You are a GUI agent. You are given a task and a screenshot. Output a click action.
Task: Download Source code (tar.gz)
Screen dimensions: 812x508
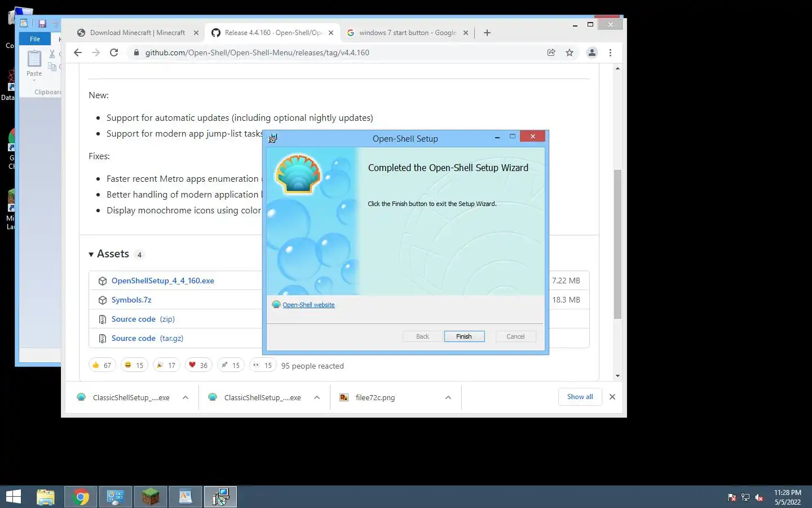(x=147, y=338)
